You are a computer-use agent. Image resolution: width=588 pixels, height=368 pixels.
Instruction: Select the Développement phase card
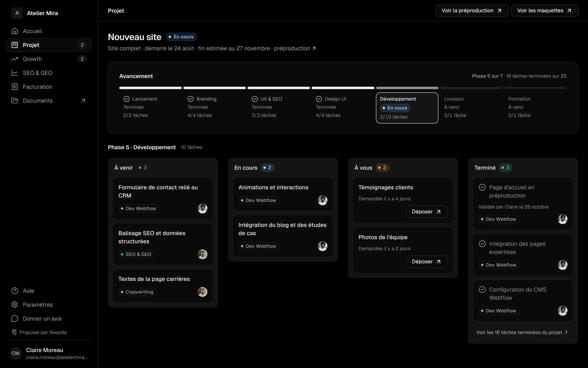[407, 108]
